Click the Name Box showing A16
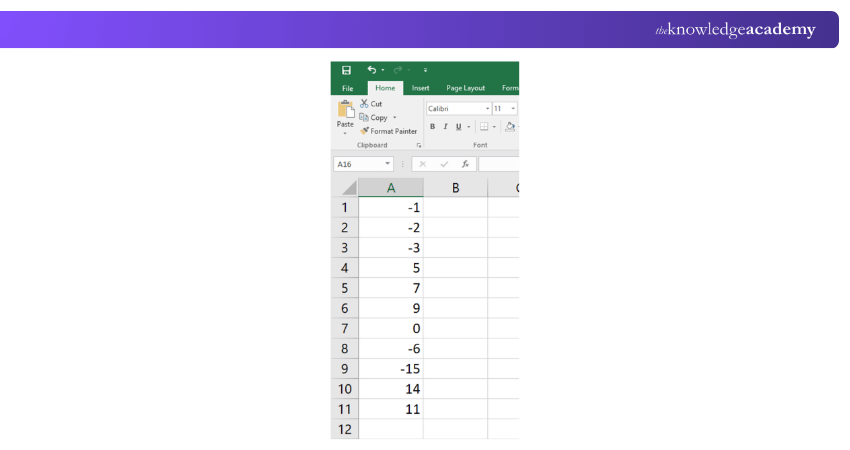Image resolution: width=850 pixels, height=450 pixels. [x=358, y=164]
